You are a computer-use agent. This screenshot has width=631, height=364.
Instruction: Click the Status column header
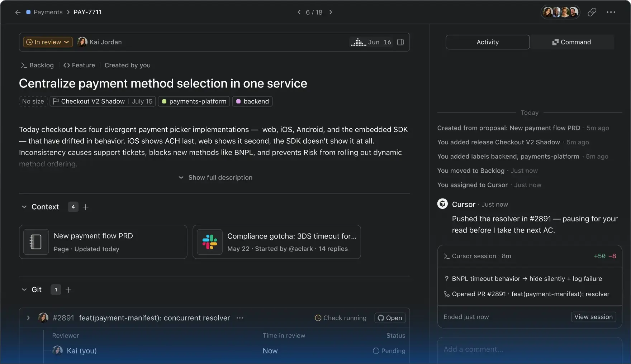396,336
